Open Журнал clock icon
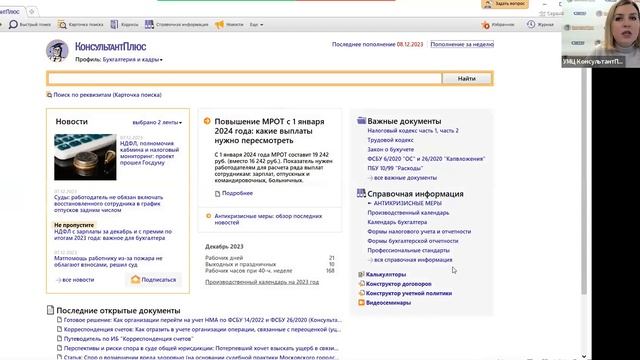 pyautogui.click(x=531, y=24)
